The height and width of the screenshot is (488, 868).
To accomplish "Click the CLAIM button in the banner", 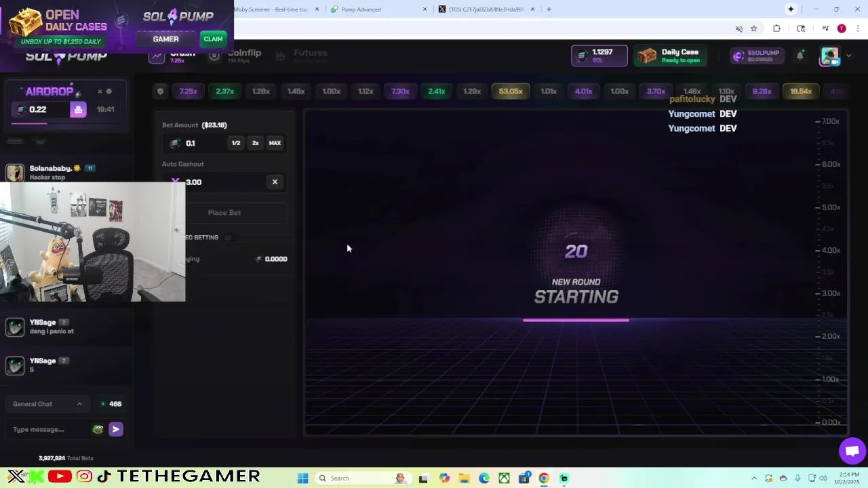I will coord(213,39).
